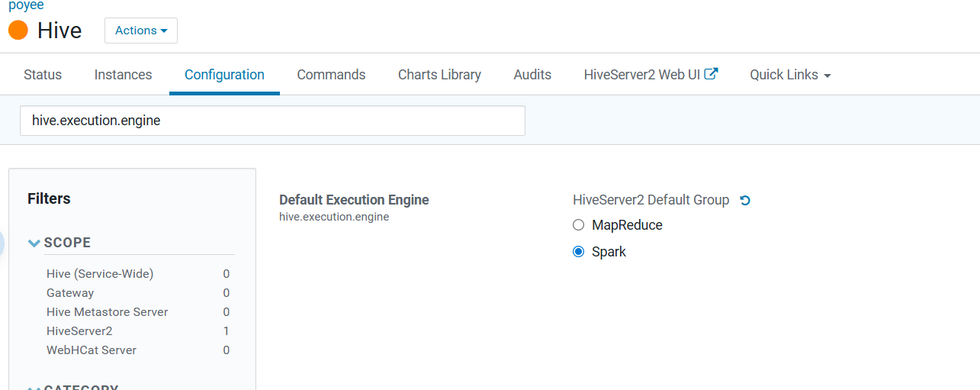Screen dimensions: 980x390
Task: Switch to the Status tab
Action: [43, 75]
